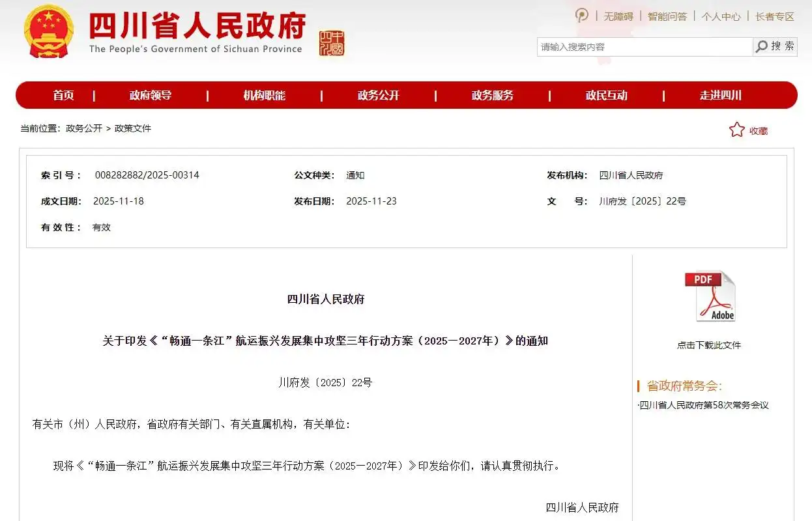Open the 首页 home menu
Viewport: 812px width, 521px height.
(x=63, y=95)
